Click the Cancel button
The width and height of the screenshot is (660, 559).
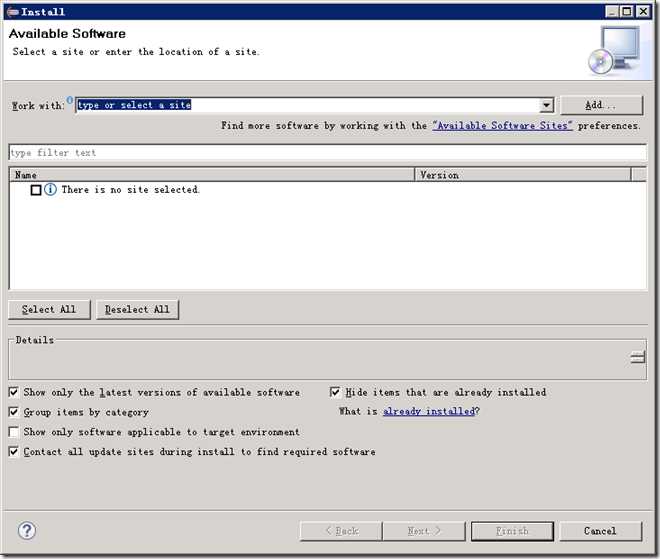tap(601, 531)
